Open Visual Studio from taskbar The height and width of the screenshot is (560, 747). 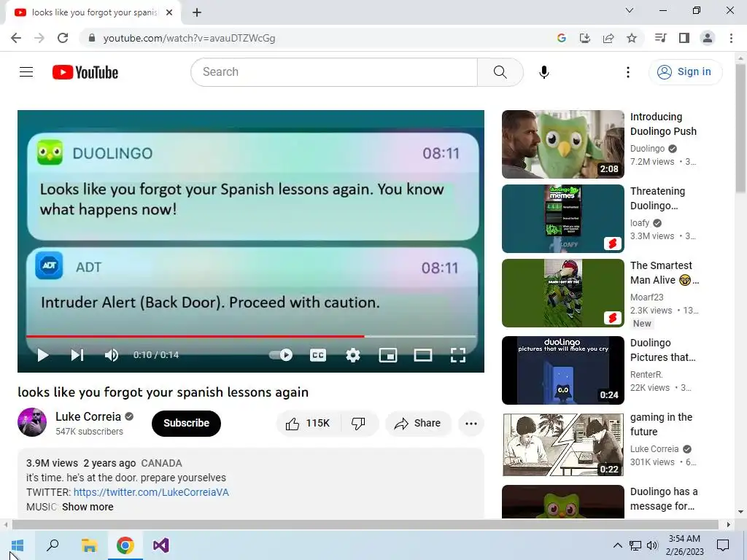[161, 545]
